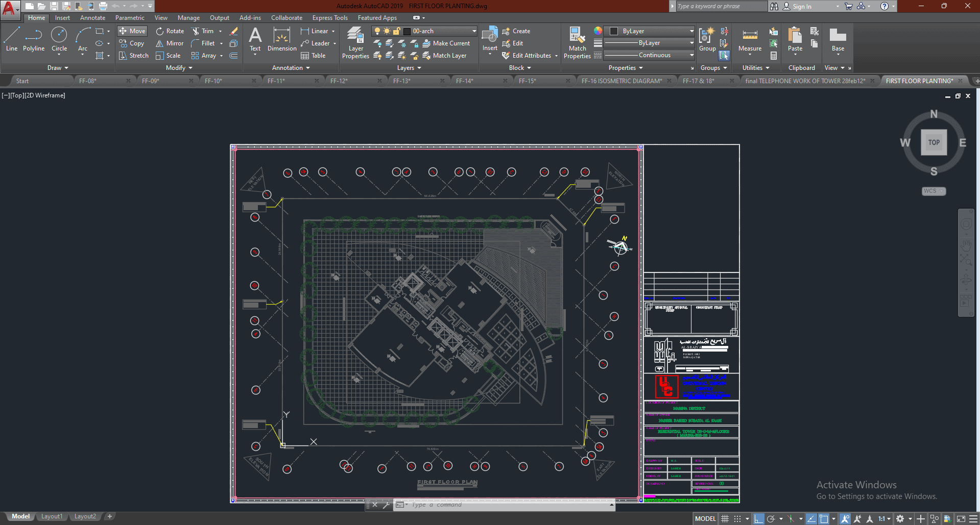The height and width of the screenshot is (525, 980).
Task: Expand the Draw panel flyout
Action: click(58, 68)
